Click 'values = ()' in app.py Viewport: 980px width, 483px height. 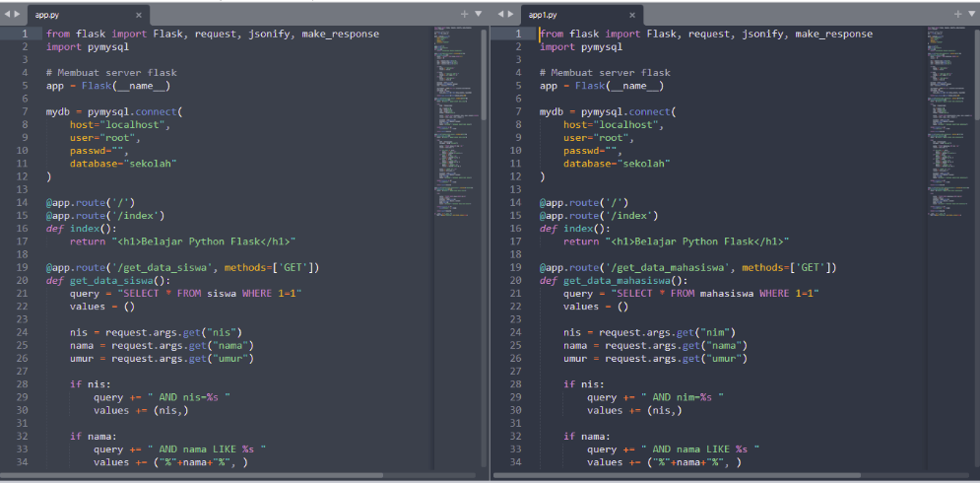(102, 307)
